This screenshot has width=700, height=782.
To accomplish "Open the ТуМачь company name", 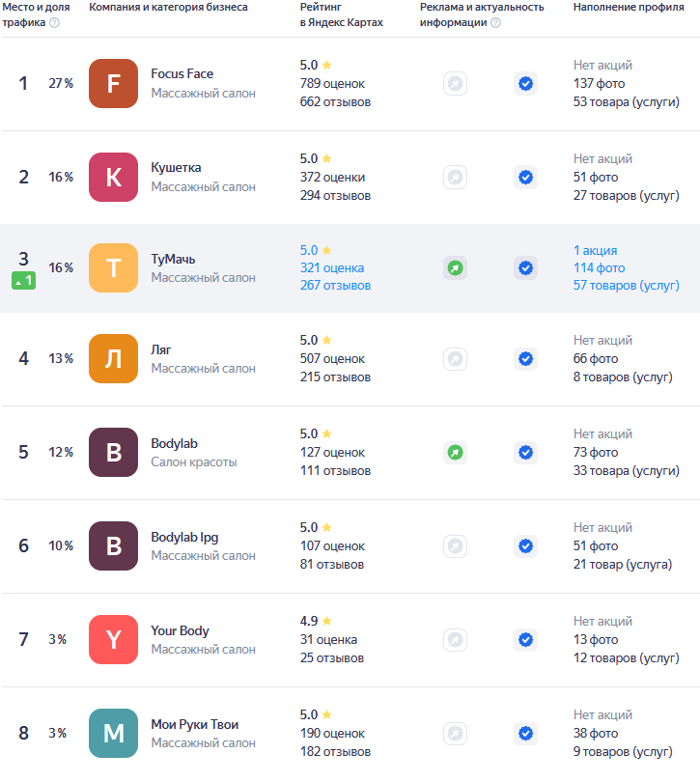I will tap(173, 259).
